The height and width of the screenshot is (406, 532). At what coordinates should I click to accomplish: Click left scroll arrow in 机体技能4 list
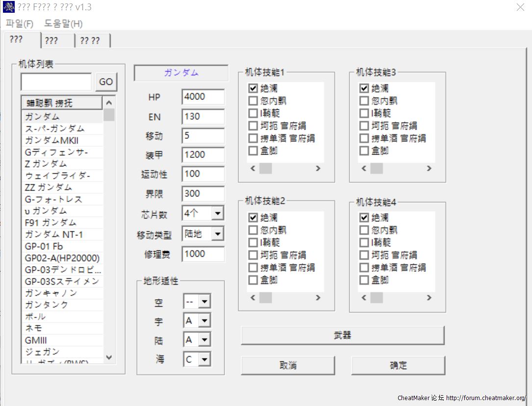coord(364,298)
